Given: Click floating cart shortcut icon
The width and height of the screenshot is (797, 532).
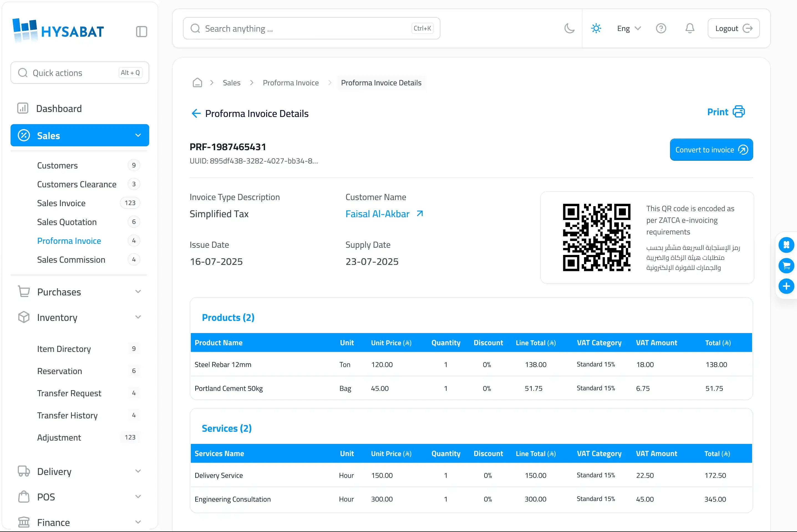Looking at the screenshot, I should pyautogui.click(x=786, y=265).
